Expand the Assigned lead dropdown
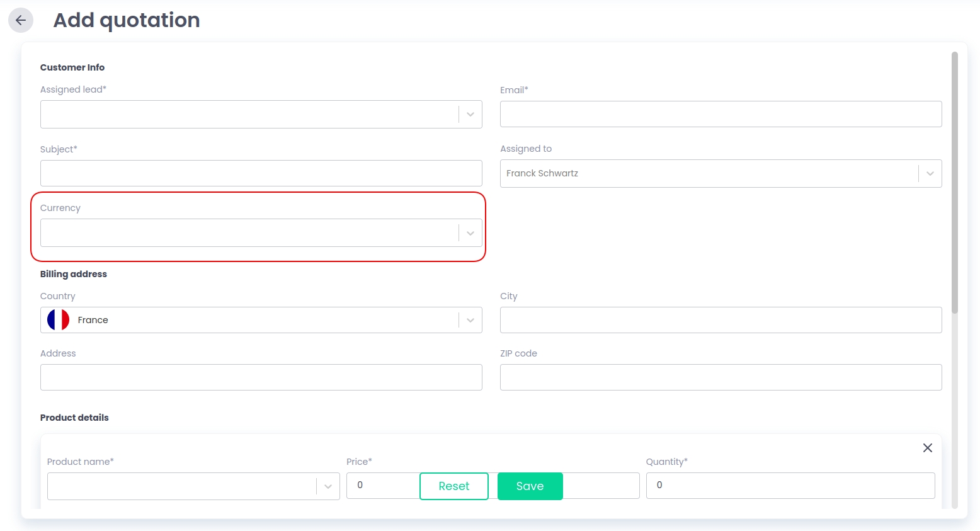 click(470, 115)
